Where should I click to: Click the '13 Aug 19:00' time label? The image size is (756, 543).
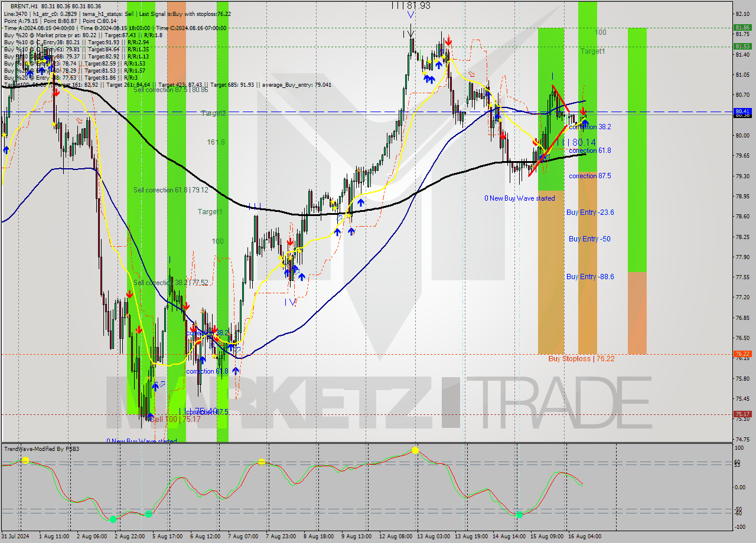[471, 537]
